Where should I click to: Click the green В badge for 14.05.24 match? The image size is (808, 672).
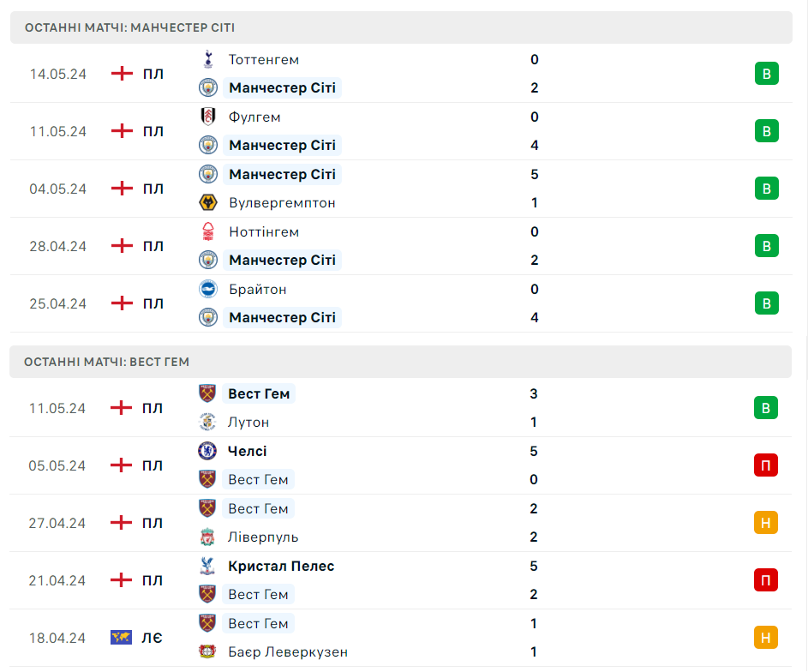766,74
